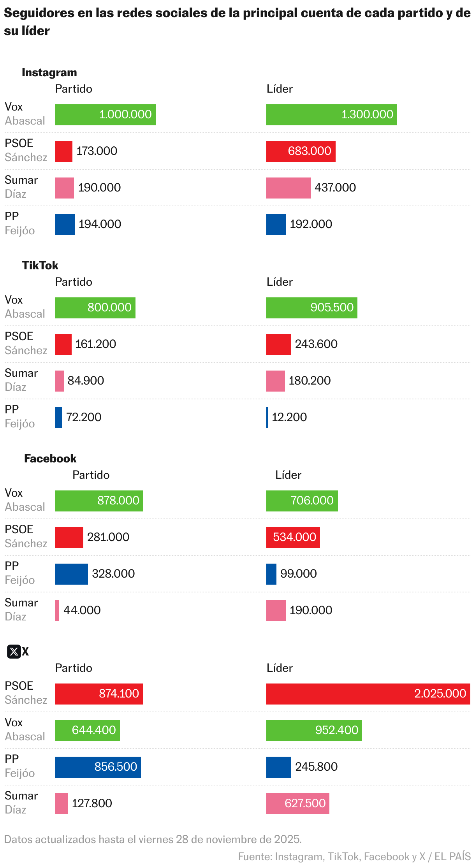The width and height of the screenshot is (475, 868).
Task: Select the TikTok section heading
Action: (x=40, y=265)
